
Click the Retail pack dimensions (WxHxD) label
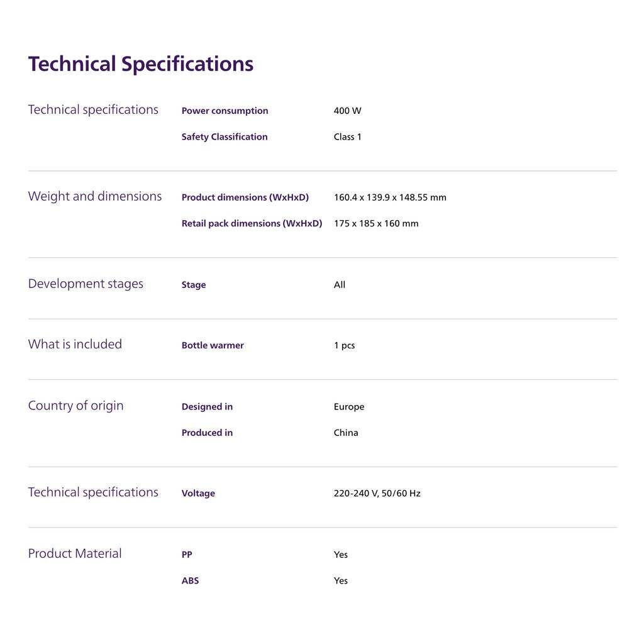252,223
